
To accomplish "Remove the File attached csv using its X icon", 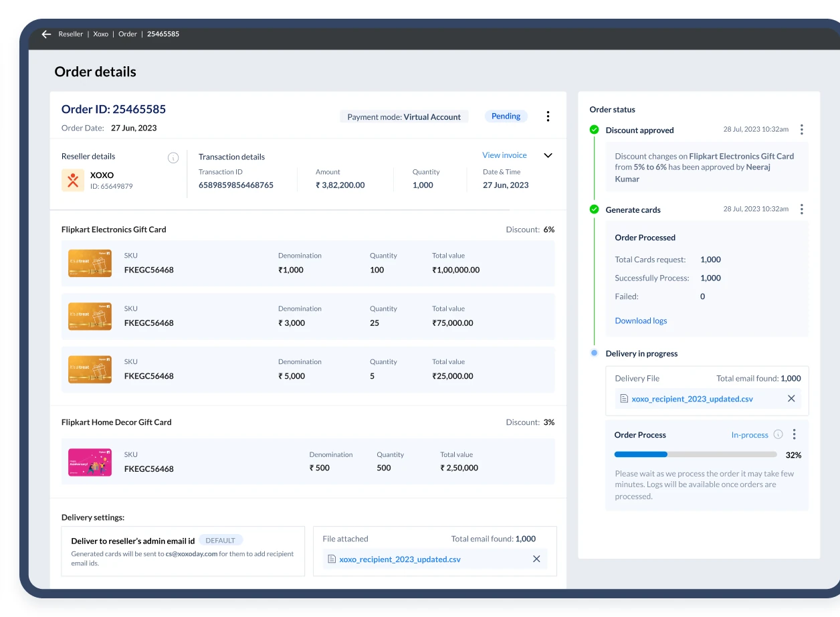I will [x=536, y=559].
